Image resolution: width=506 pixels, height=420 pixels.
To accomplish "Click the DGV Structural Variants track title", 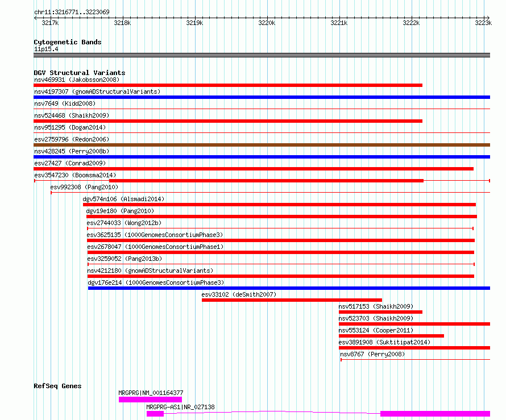I will (x=80, y=73).
